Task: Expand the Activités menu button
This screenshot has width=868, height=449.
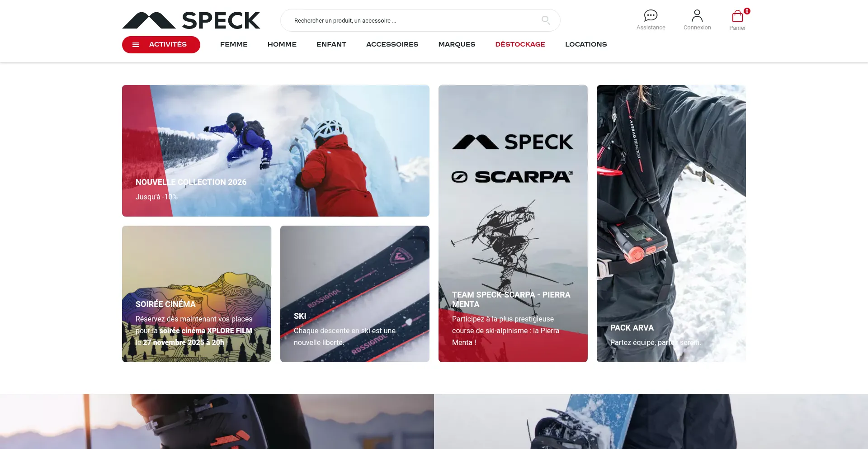Action: (x=161, y=45)
